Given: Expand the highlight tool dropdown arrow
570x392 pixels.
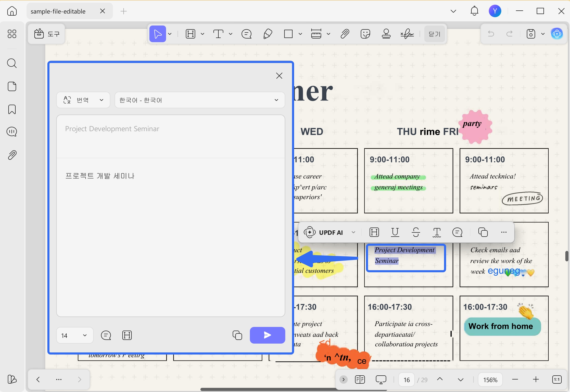Looking at the screenshot, I should coord(203,34).
